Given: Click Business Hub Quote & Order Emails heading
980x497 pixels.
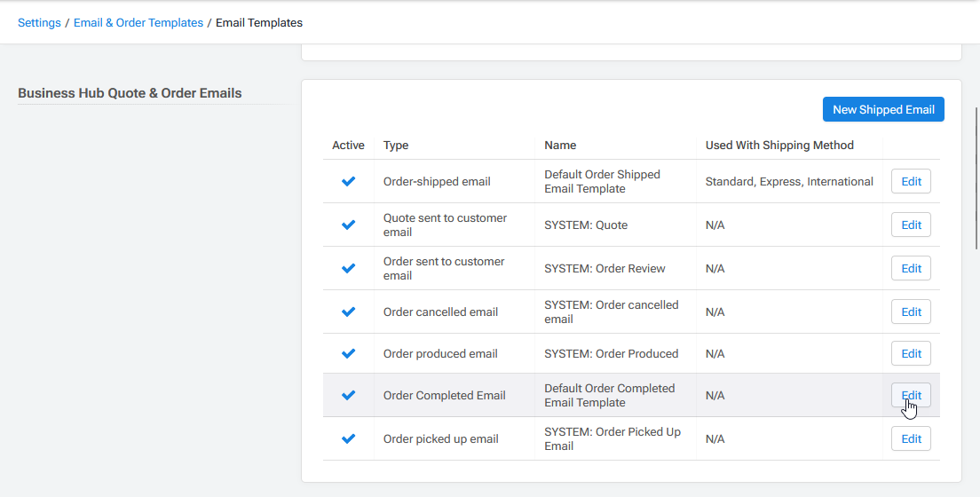Looking at the screenshot, I should click(130, 93).
